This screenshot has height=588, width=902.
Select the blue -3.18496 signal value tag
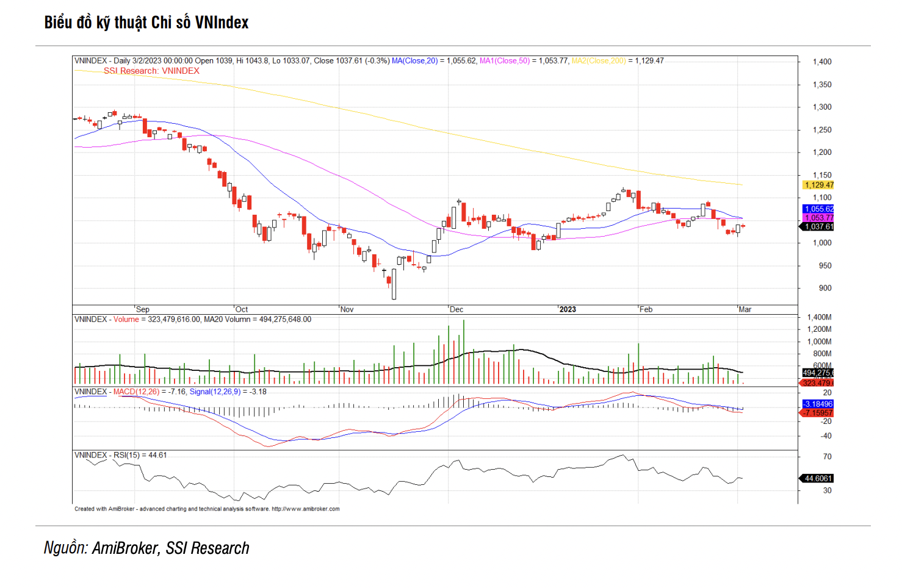tap(818, 404)
